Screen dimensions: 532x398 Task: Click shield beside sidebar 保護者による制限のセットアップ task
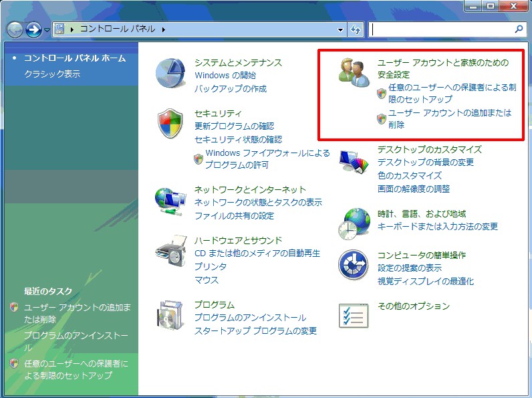tap(14, 363)
